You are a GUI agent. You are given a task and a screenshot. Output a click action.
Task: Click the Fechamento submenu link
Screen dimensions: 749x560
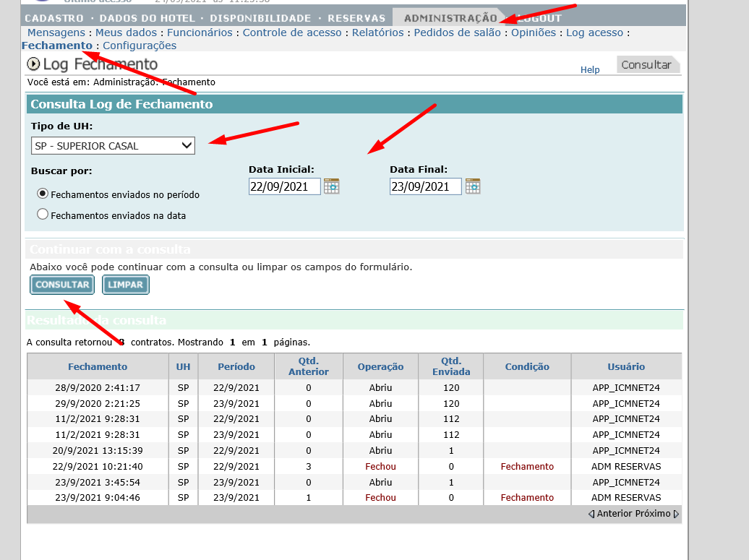point(57,46)
